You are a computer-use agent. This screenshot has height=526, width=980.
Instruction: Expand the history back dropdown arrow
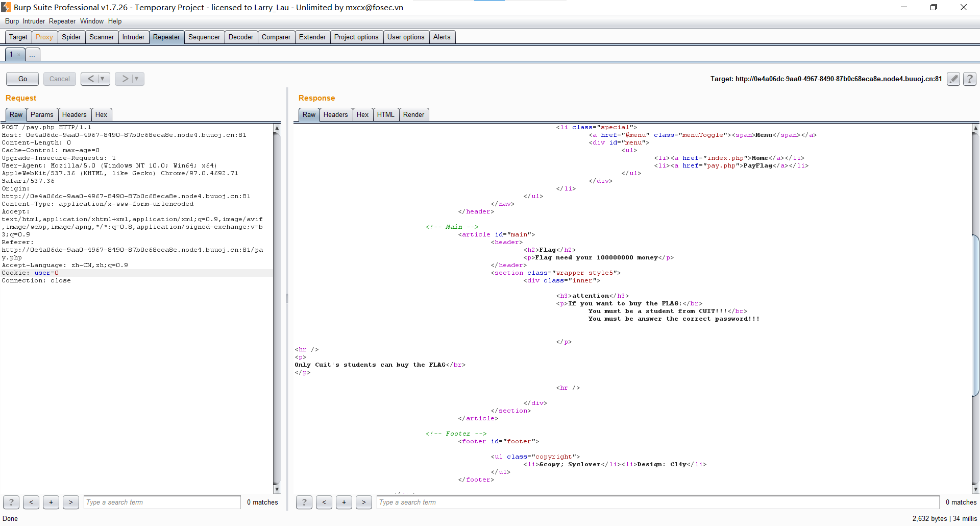103,79
